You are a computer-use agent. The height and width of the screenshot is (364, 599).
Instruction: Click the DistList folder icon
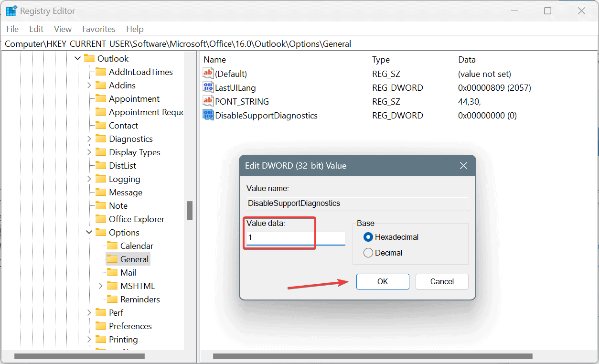coord(101,165)
